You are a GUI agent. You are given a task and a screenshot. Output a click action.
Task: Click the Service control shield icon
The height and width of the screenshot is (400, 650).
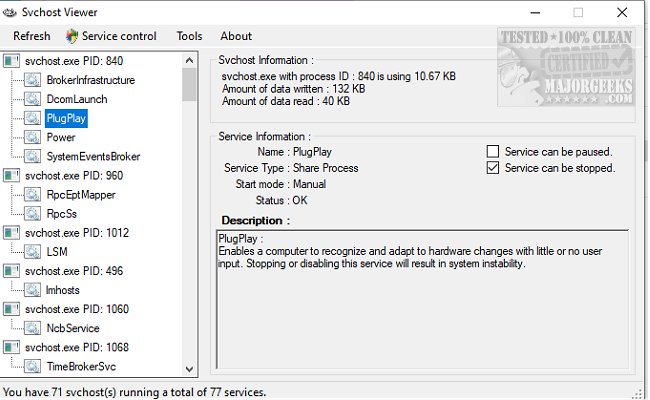click(x=71, y=36)
